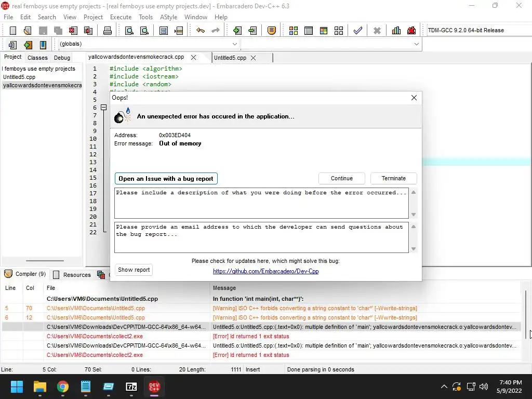Select Untitled5.cpp in the project tree
The width and height of the screenshot is (532, 399).
pos(19,77)
